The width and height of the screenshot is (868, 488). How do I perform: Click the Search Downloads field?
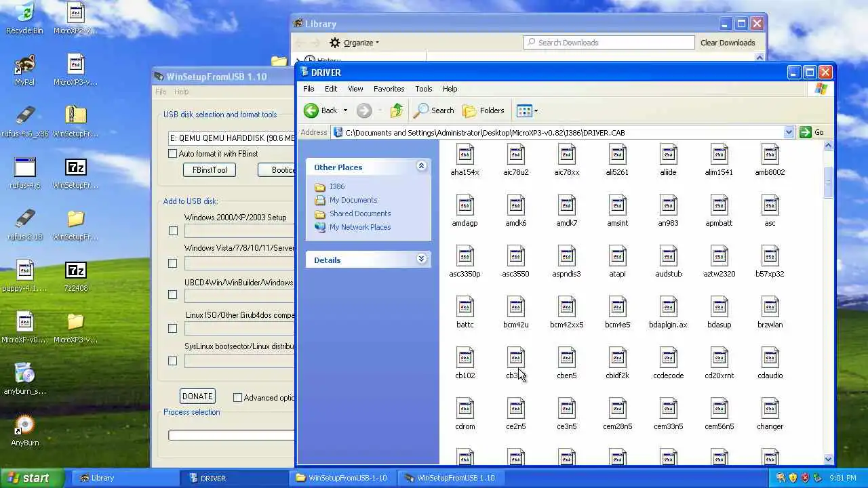pos(609,43)
